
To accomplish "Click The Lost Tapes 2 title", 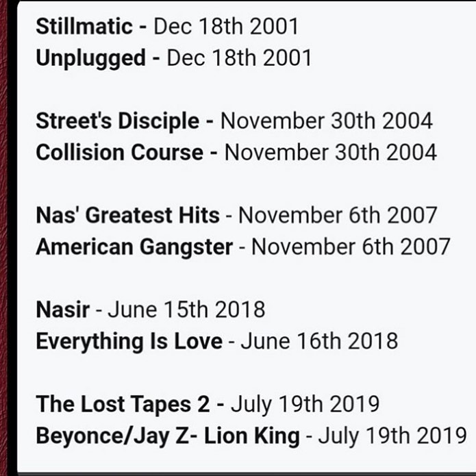I will 123,404.
